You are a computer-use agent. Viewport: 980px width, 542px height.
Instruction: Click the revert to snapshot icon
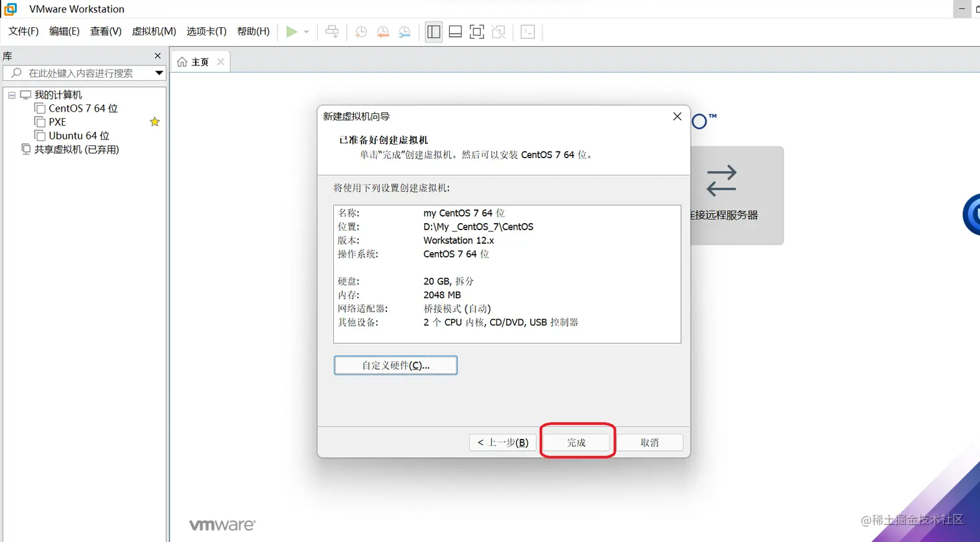click(x=383, y=32)
